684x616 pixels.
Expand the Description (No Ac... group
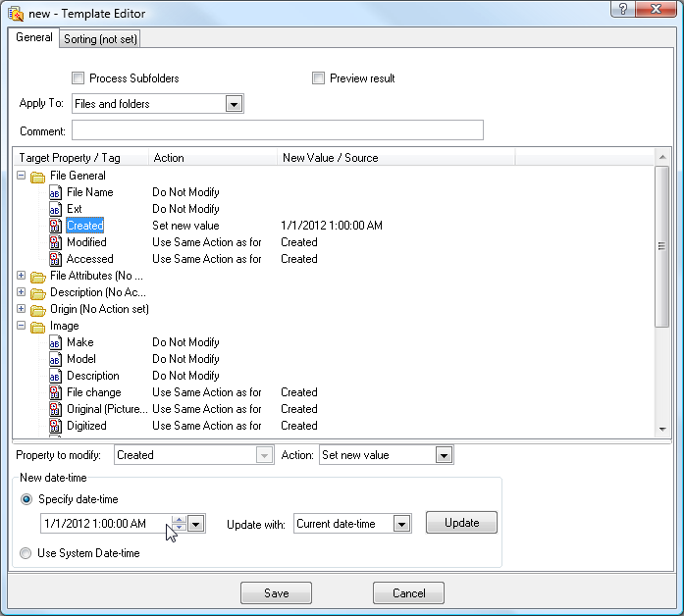(21, 291)
